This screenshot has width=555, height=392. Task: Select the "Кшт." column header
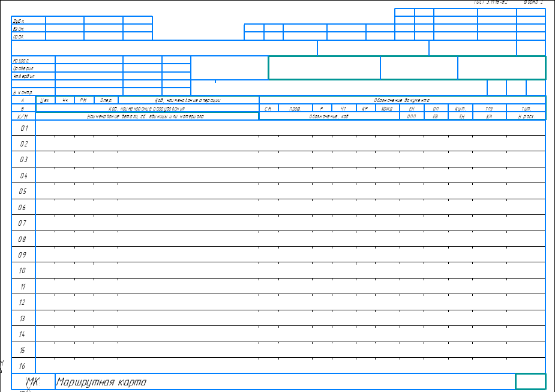pyautogui.click(x=460, y=109)
